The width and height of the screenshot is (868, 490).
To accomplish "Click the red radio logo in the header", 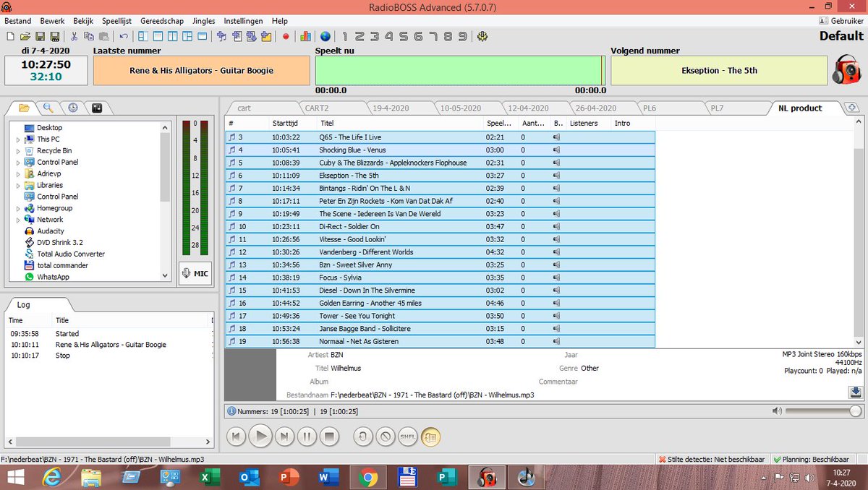I will [x=846, y=71].
